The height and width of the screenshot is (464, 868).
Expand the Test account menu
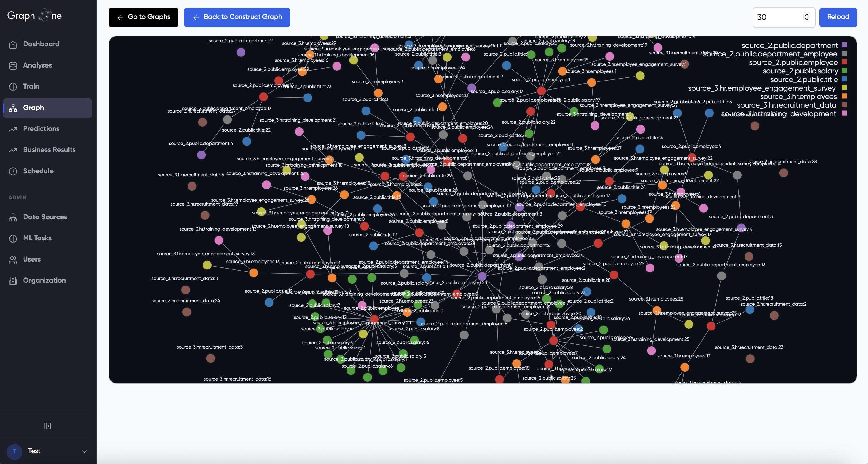click(48, 451)
